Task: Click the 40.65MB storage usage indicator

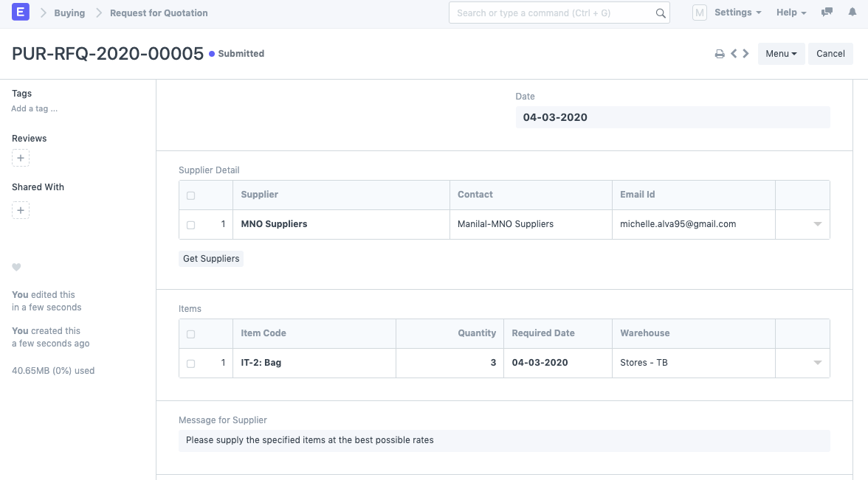Action: [x=54, y=370]
